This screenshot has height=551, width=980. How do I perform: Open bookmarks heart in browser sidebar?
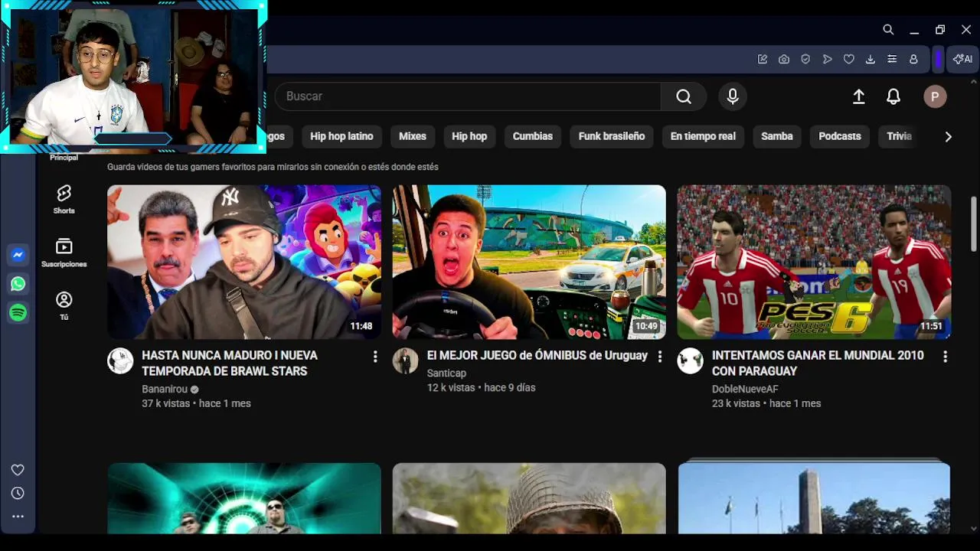click(18, 470)
